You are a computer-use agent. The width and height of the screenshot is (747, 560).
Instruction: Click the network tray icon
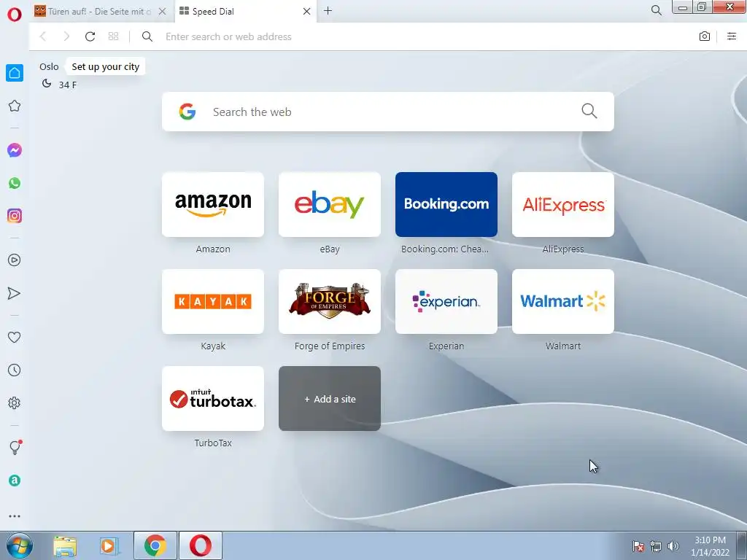pyautogui.click(x=656, y=546)
